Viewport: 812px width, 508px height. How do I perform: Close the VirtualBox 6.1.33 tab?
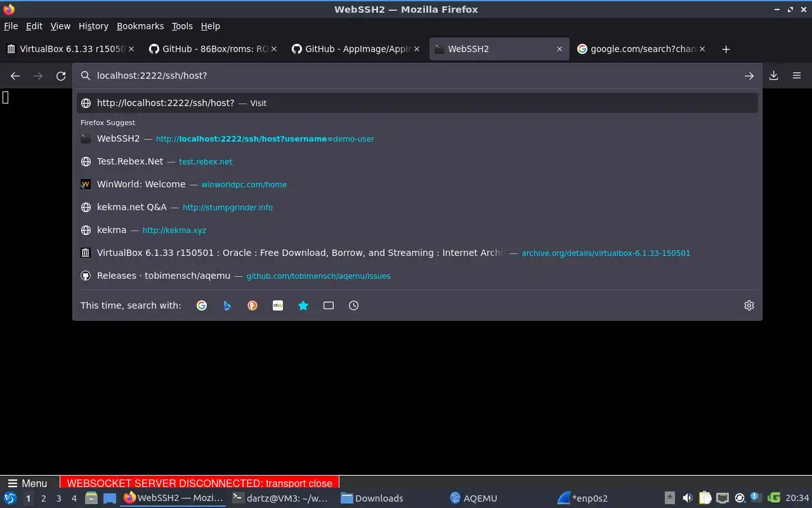131,49
